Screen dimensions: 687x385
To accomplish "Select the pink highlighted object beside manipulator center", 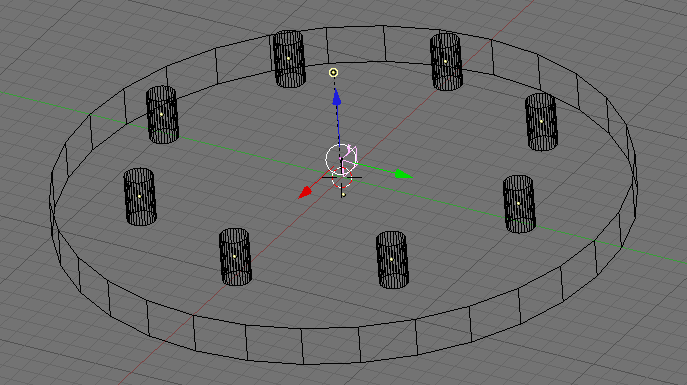I will (351, 155).
